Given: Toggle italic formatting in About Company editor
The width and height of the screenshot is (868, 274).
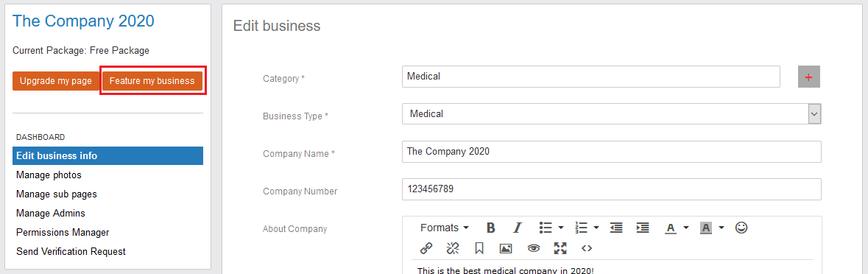Looking at the screenshot, I should [x=517, y=228].
